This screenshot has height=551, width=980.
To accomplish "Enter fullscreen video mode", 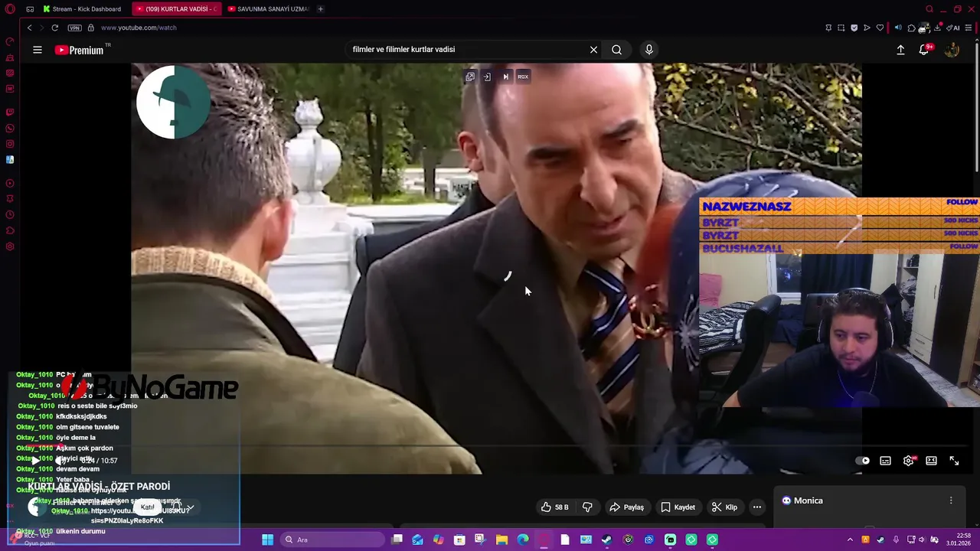I will pos(954,461).
